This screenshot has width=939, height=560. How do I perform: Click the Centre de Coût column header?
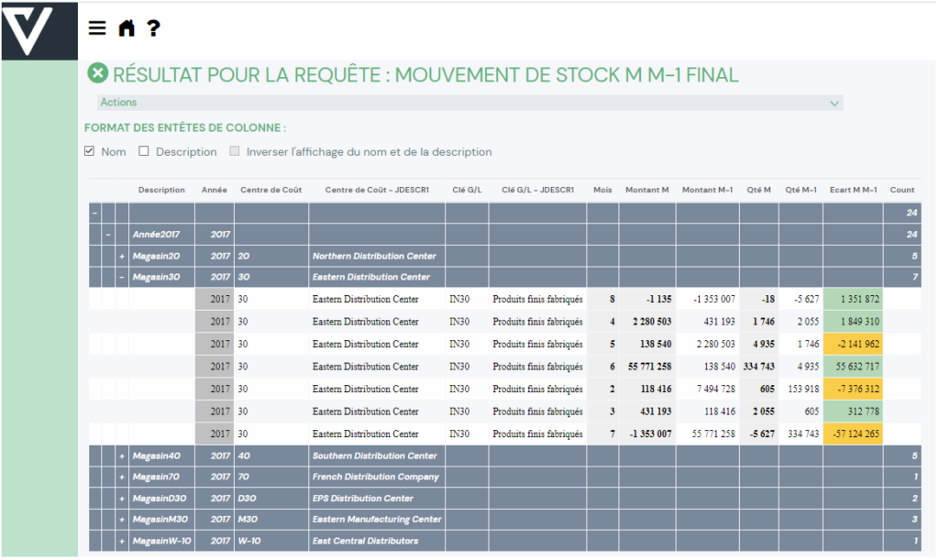point(271,190)
